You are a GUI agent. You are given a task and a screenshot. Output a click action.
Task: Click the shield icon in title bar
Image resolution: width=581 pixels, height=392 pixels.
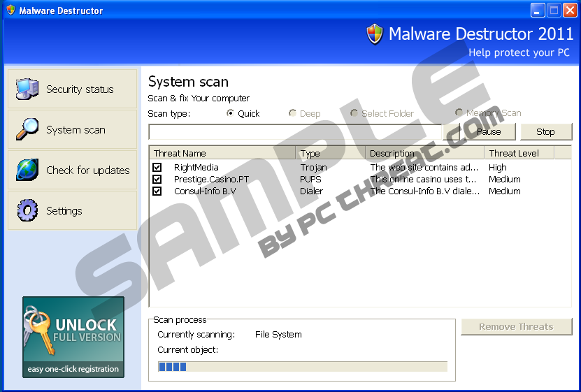tap(10, 10)
